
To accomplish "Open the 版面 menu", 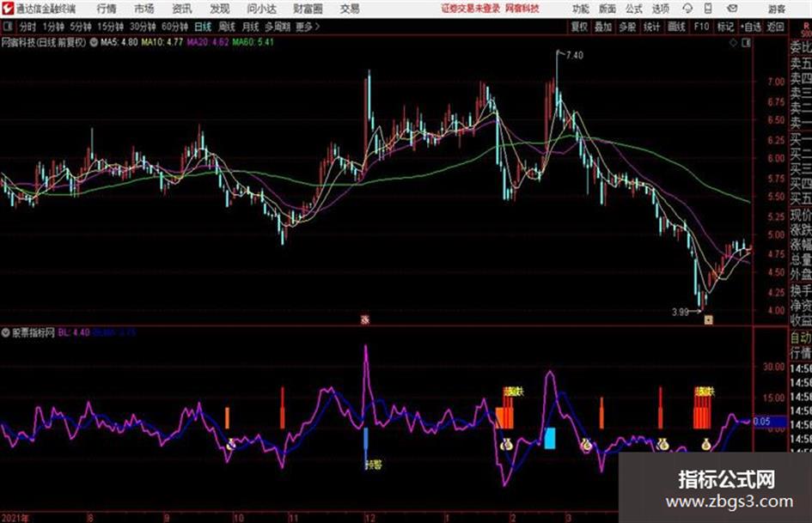I will pos(607,9).
